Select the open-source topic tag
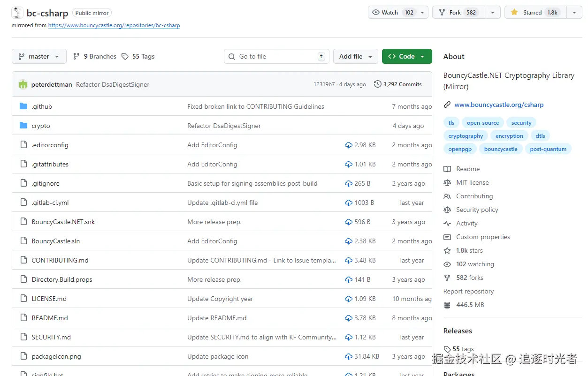The width and height of the screenshot is (588, 376). 483,123
